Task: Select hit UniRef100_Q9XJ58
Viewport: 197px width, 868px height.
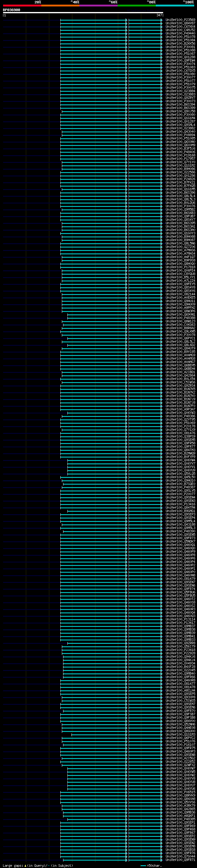Action: click(180, 111)
